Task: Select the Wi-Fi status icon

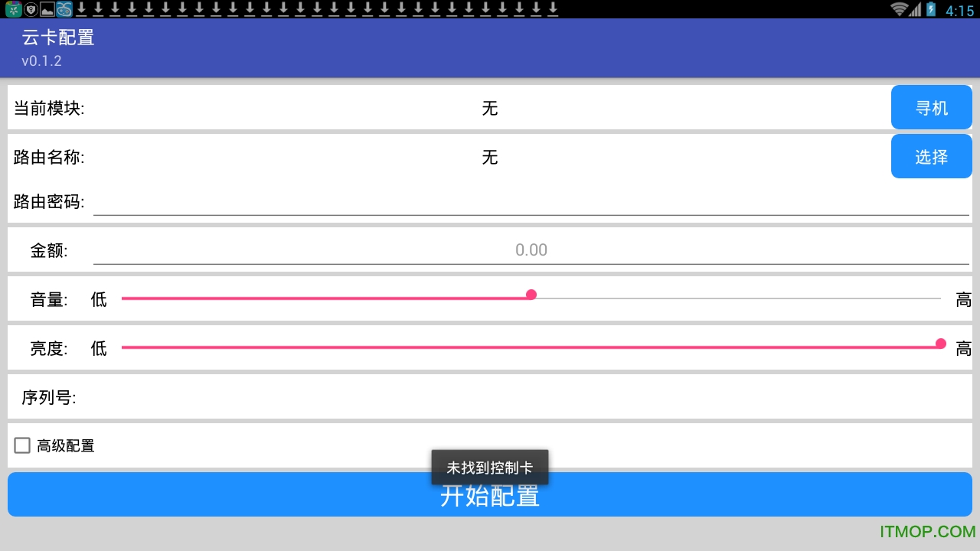Action: click(899, 8)
